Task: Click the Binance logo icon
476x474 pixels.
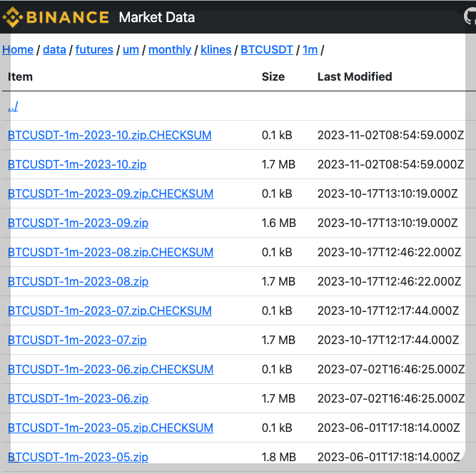Action: 12,17
